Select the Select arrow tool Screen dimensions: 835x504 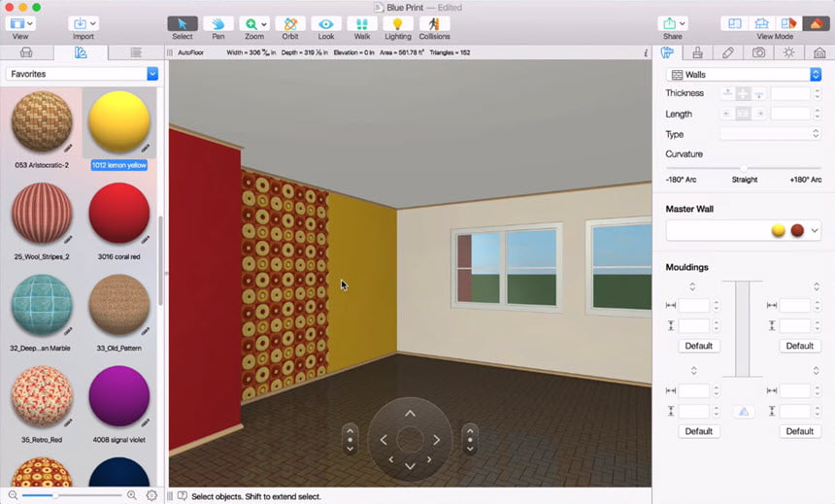coord(183,24)
